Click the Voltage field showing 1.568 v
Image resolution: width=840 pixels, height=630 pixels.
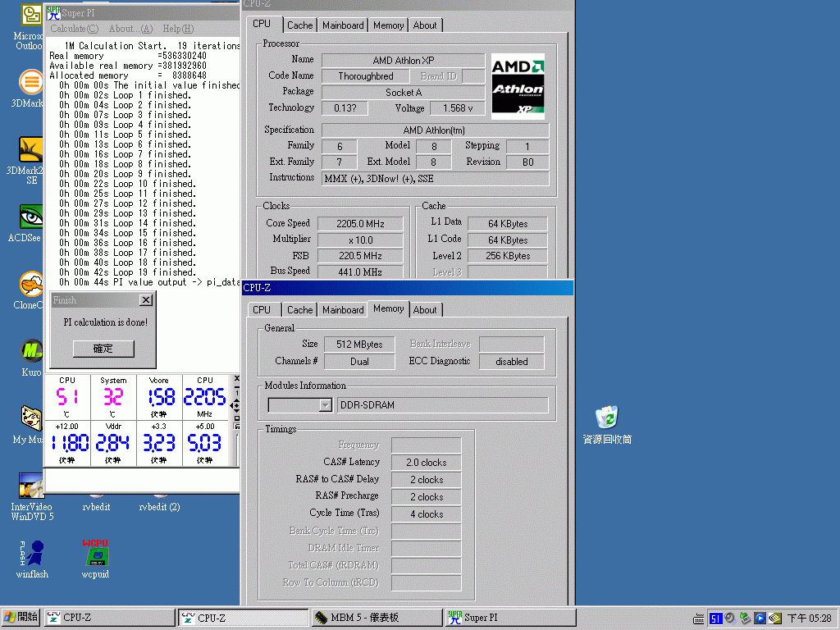click(458, 108)
